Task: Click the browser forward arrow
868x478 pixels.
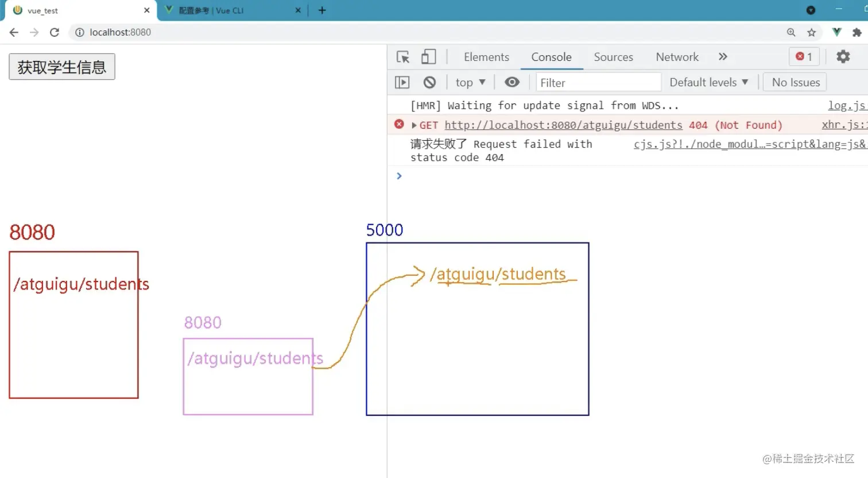Action: click(34, 32)
